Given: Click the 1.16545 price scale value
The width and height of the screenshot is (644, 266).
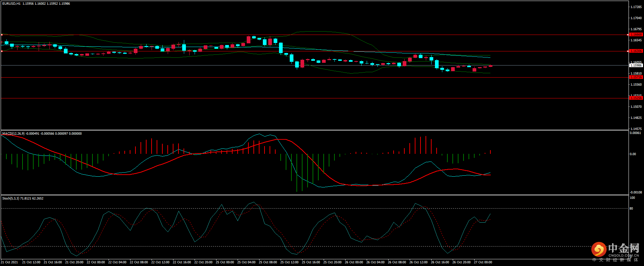Looking at the screenshot, I should pyautogui.click(x=636, y=40).
